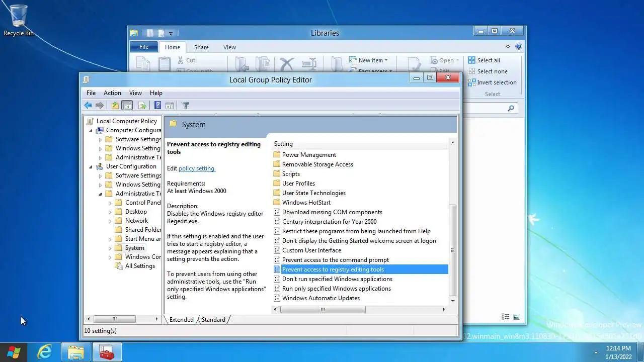
Task: Open the Action menu
Action: [112, 93]
